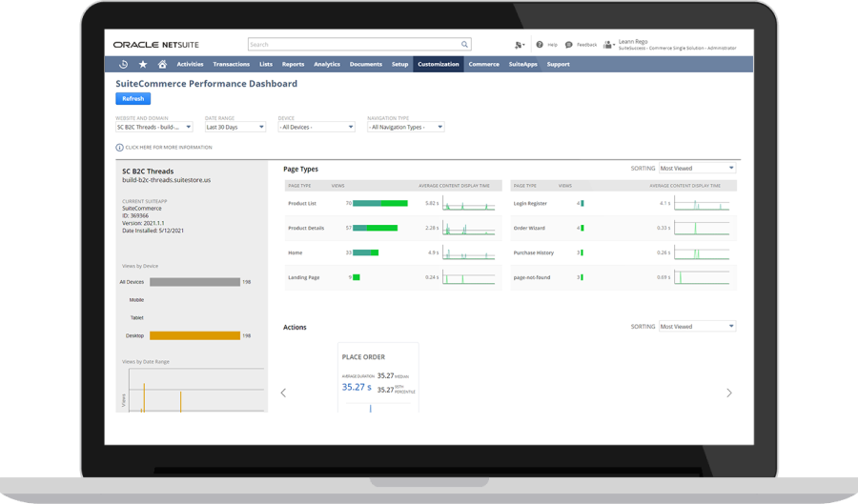Open the Reports menu

point(294,65)
